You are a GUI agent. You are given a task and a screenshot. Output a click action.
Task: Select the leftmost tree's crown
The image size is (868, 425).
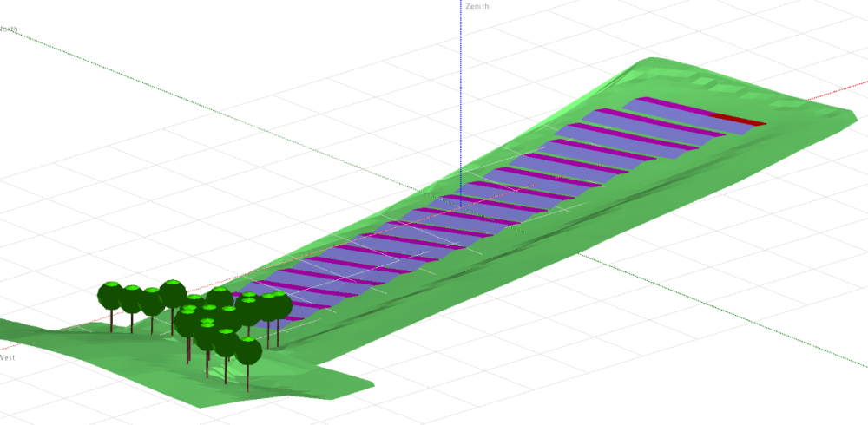coord(110,296)
